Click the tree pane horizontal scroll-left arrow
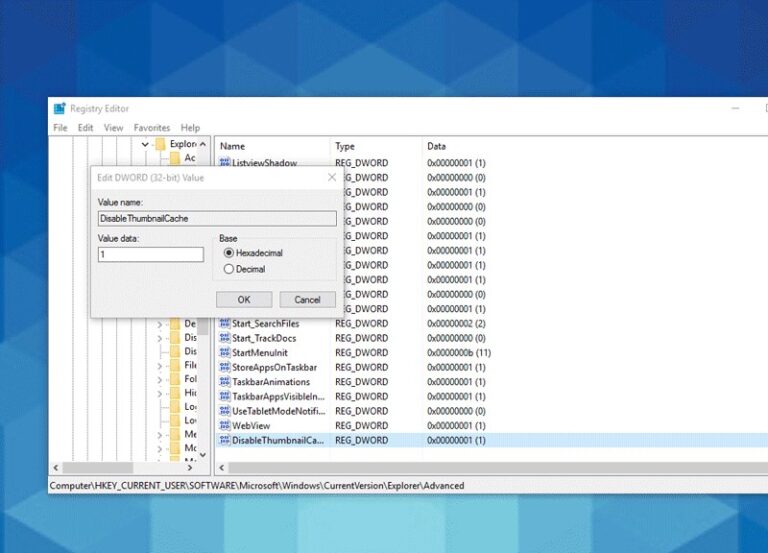This screenshot has width=768, height=553. point(55,468)
